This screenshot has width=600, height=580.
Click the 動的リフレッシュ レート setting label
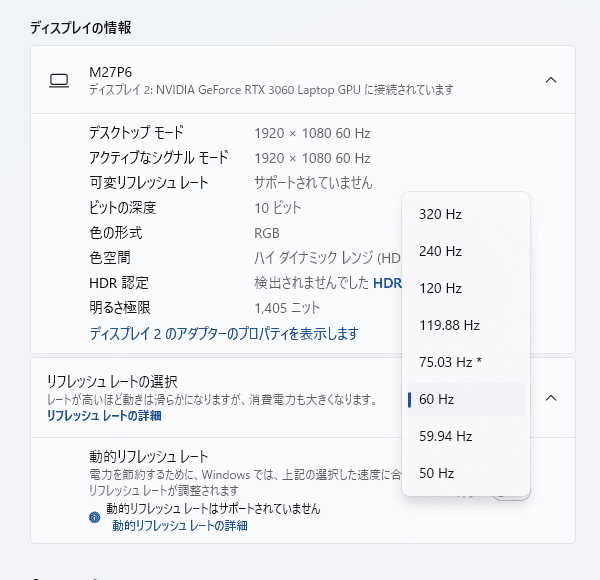[x=148, y=456]
